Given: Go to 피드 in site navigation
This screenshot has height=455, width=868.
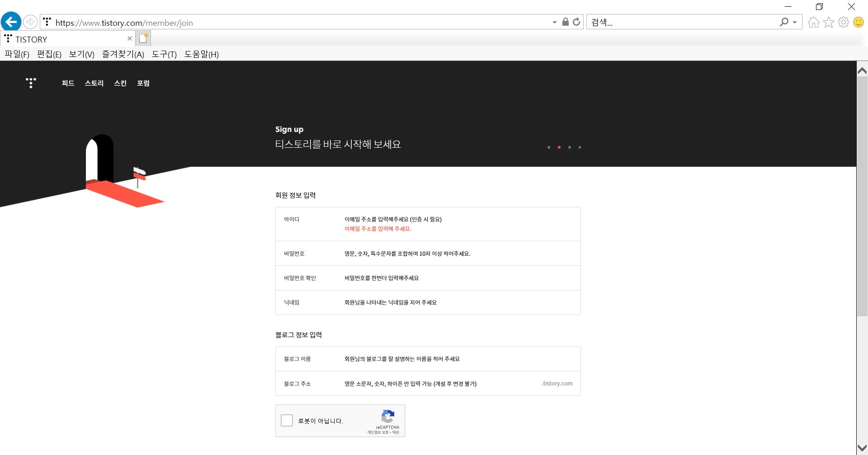Looking at the screenshot, I should pos(68,83).
